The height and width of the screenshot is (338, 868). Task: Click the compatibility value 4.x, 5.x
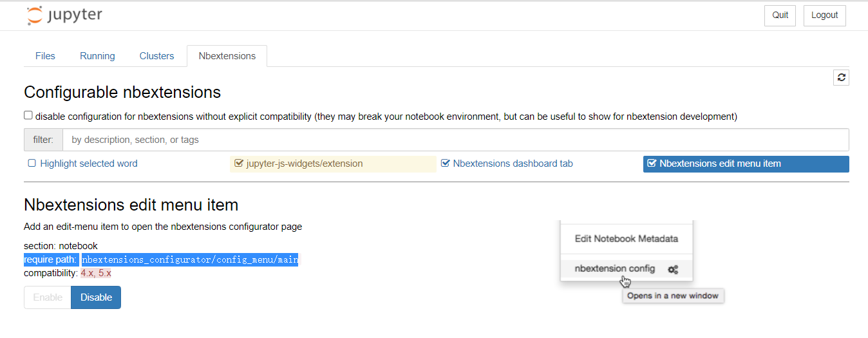(96, 273)
